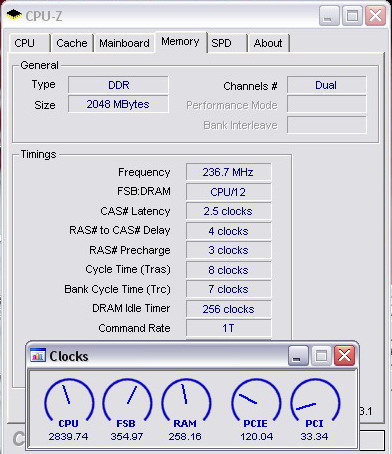Click the PCIE clock gauge dial
Screen dimensions: 392x454
(256, 399)
